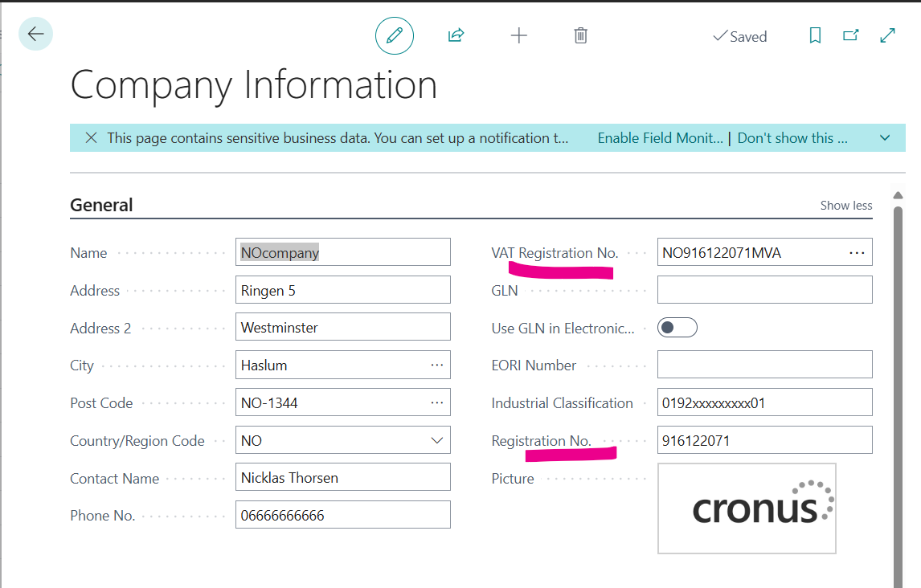Image resolution: width=921 pixels, height=588 pixels.
Task: Click the pencil edit icon
Action: coord(395,36)
